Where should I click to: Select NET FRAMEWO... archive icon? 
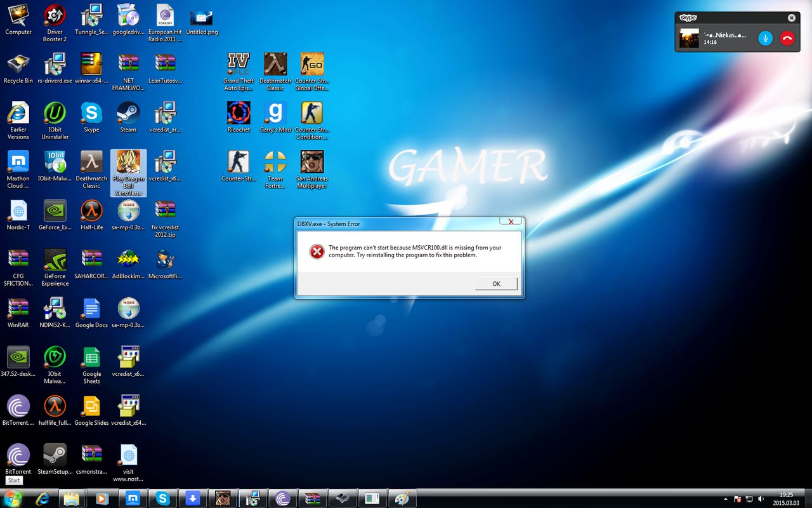click(x=128, y=72)
